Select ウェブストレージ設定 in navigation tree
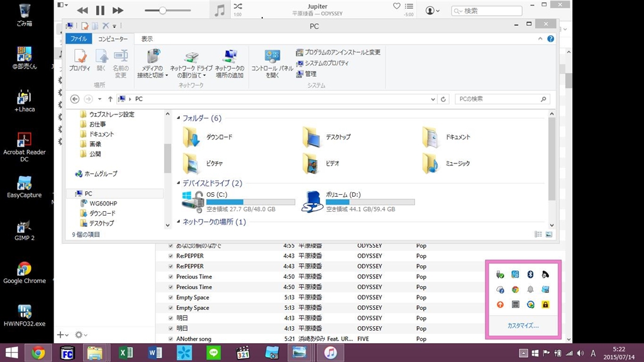 click(107, 114)
